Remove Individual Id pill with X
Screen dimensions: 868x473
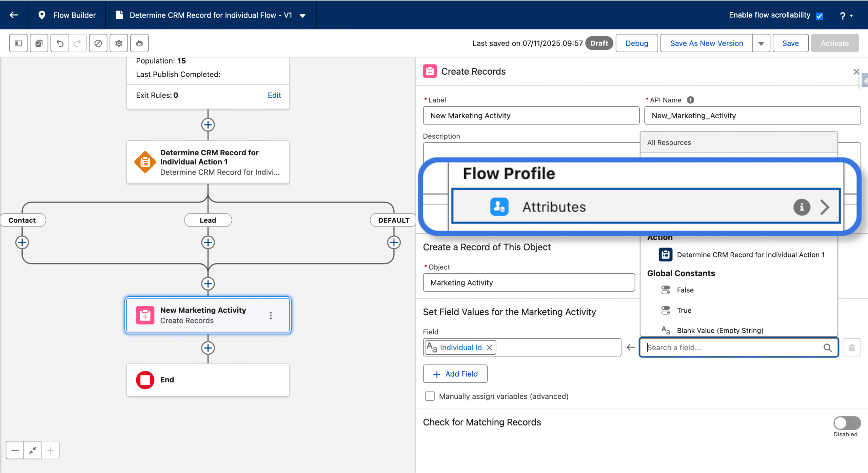(489, 348)
